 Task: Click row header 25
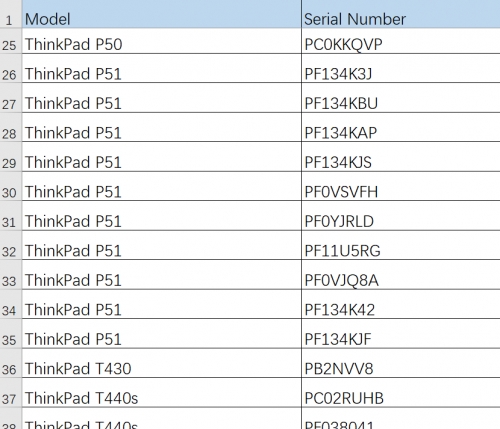tap(11, 41)
